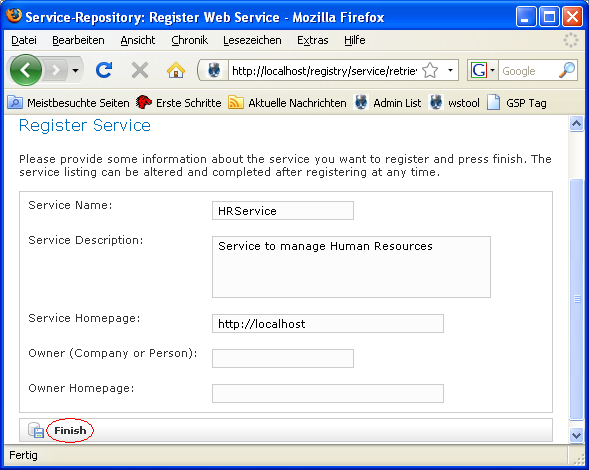The image size is (589, 470).
Task: Expand the URL bar history dropdown
Action: 450,70
